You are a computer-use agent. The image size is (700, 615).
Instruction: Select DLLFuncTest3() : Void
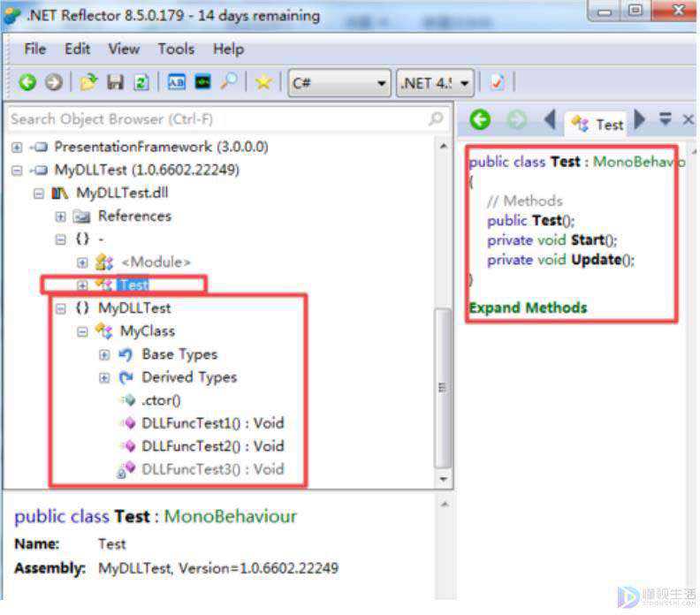point(212,469)
